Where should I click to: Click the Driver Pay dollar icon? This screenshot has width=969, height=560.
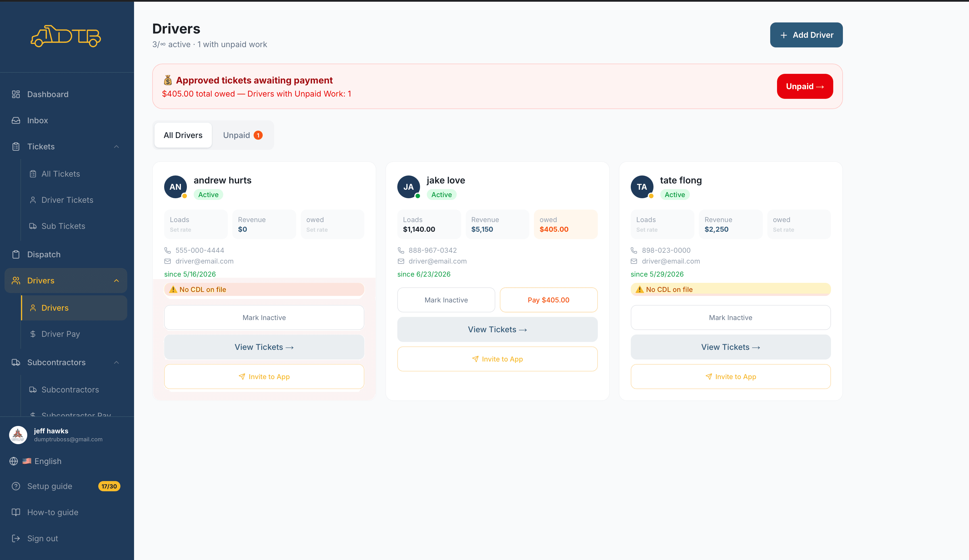coord(33,334)
